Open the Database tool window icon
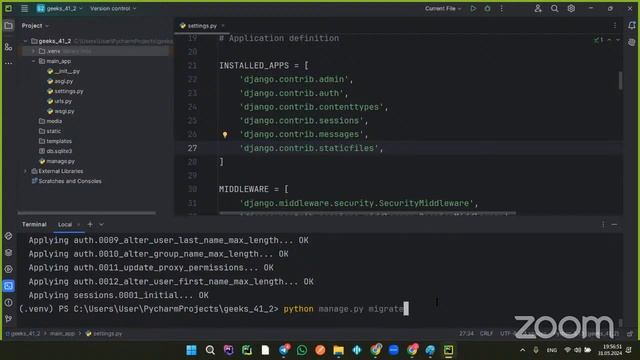 point(632,42)
